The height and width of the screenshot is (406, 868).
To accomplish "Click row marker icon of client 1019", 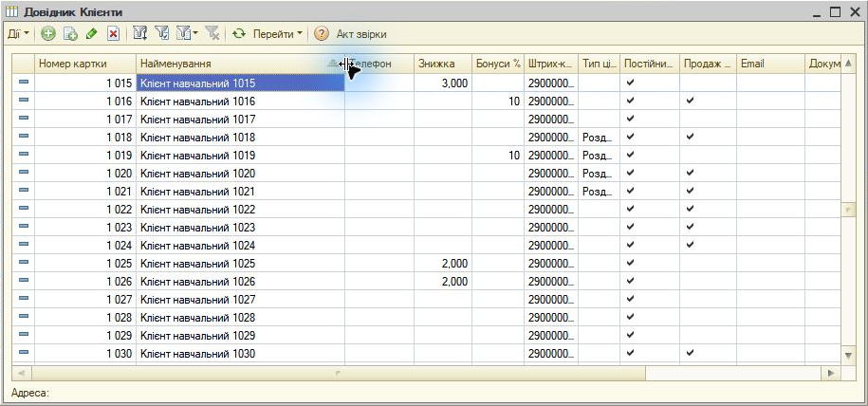I will (24, 154).
